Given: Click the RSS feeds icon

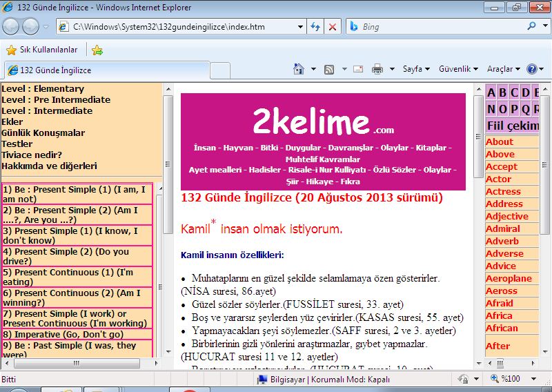Looking at the screenshot, I should [x=329, y=70].
